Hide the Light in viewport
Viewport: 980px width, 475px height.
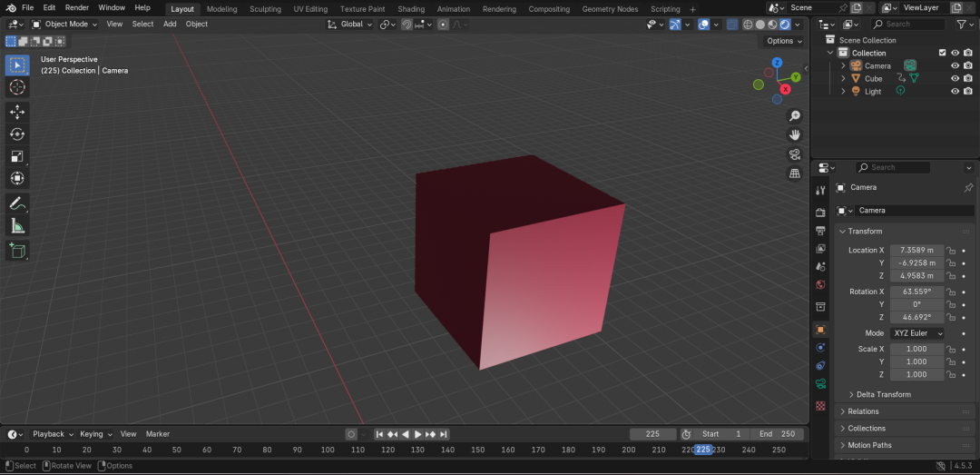click(955, 92)
